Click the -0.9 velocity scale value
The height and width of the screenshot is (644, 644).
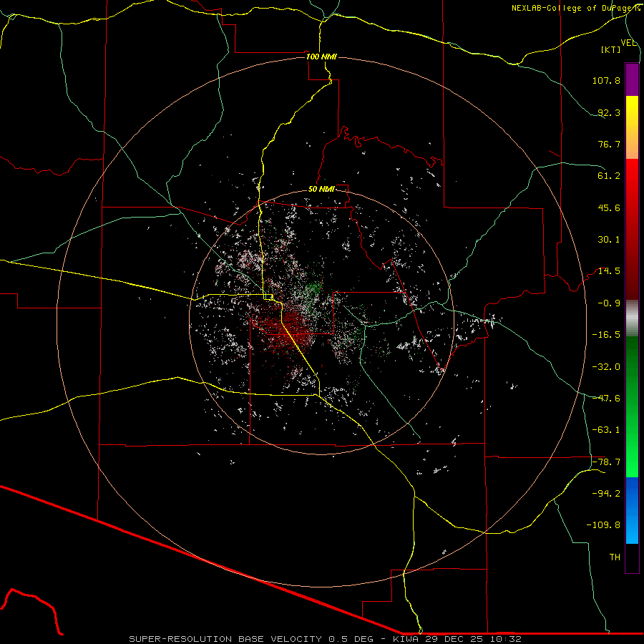(609, 303)
